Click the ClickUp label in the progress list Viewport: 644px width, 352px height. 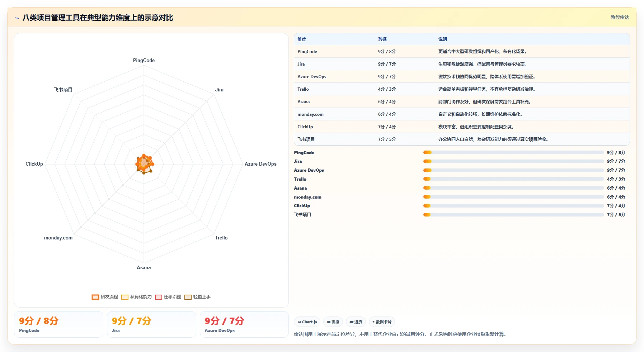coord(302,206)
